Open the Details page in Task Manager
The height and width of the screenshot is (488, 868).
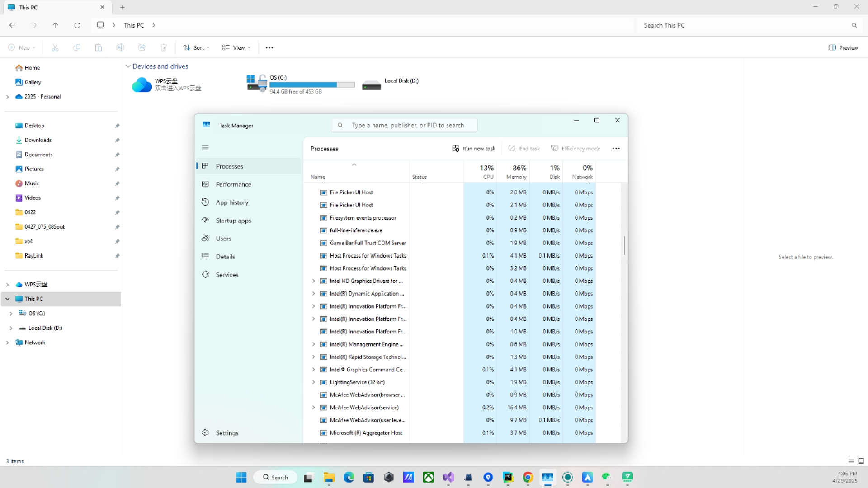click(x=249, y=257)
